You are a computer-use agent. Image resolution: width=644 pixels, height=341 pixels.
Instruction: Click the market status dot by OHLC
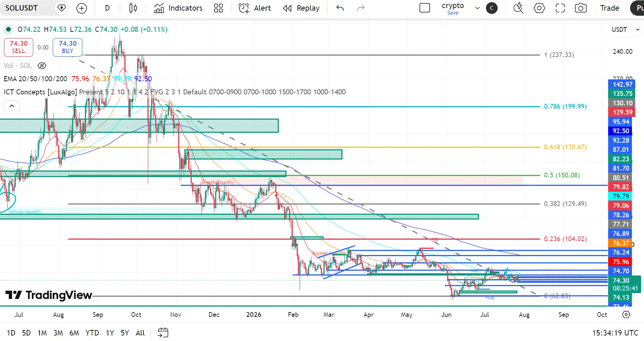tap(8, 29)
